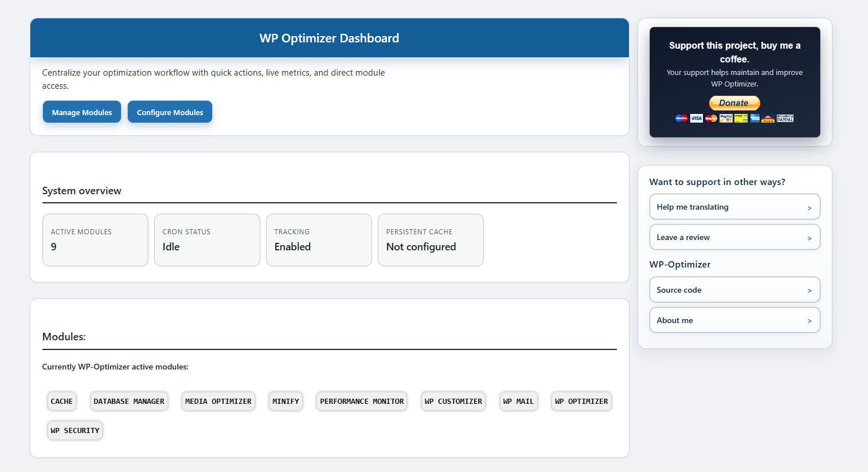The width and height of the screenshot is (868, 472).
Task: Open the Manage Modules page
Action: [82, 112]
